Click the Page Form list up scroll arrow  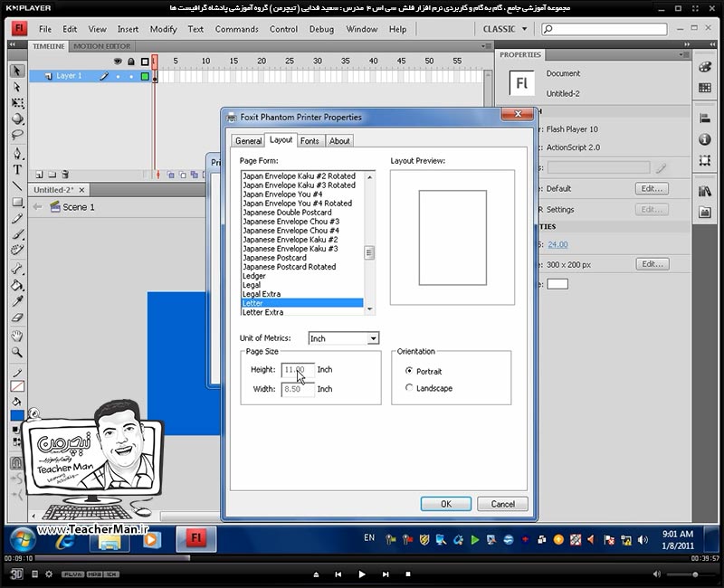[369, 176]
